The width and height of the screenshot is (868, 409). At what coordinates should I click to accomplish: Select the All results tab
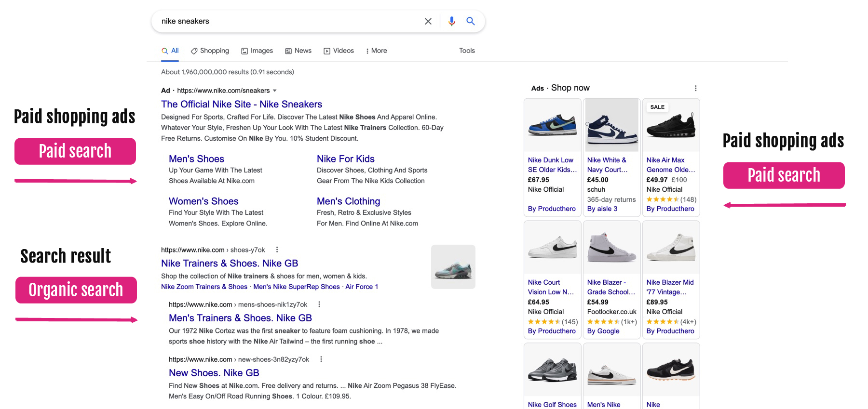[170, 51]
